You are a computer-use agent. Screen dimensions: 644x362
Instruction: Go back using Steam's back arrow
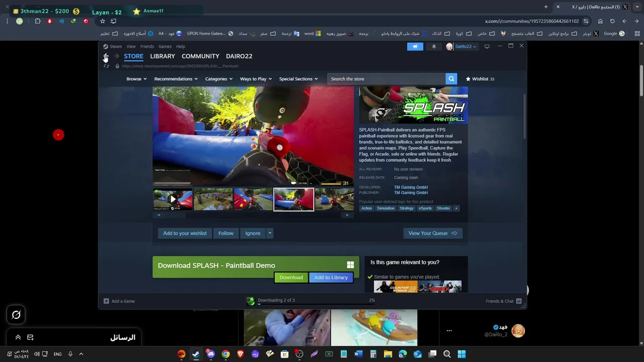(x=106, y=56)
